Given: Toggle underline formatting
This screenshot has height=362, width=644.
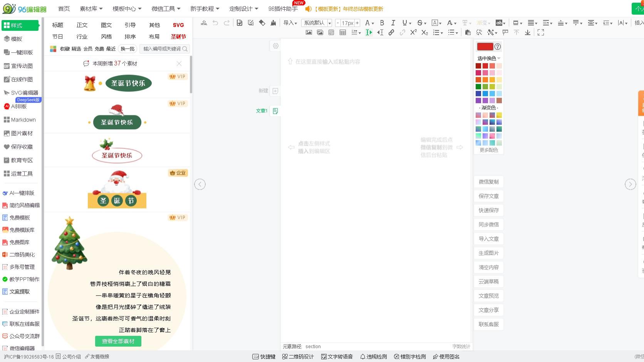Looking at the screenshot, I should [404, 23].
